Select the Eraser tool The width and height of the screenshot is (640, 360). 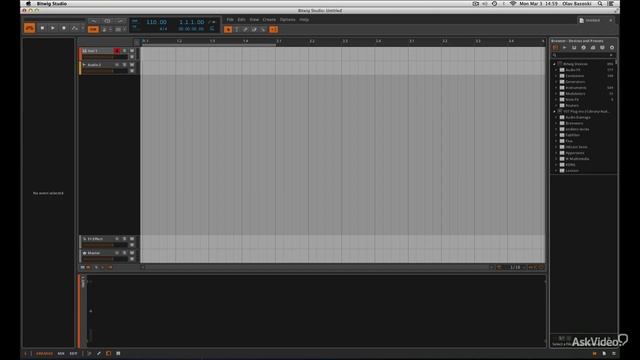(254, 29)
